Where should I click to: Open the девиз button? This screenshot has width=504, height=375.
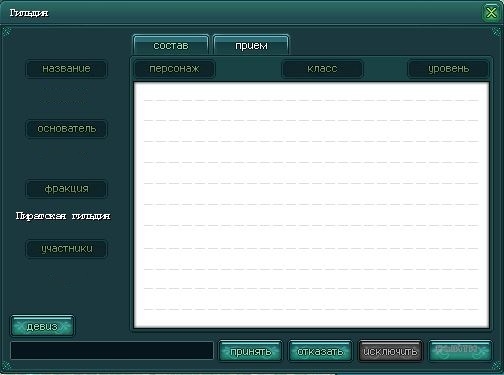(x=42, y=326)
